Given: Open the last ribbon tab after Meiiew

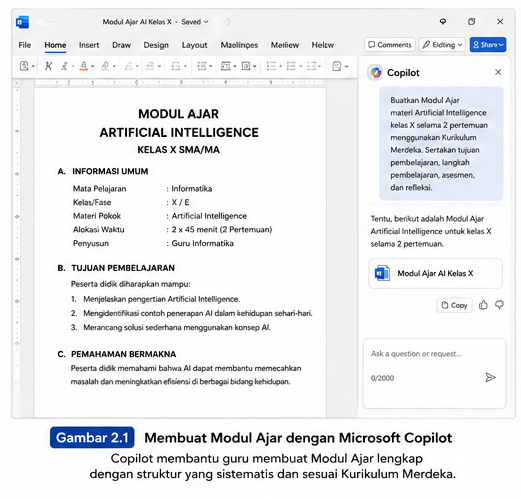Looking at the screenshot, I should 323,45.
